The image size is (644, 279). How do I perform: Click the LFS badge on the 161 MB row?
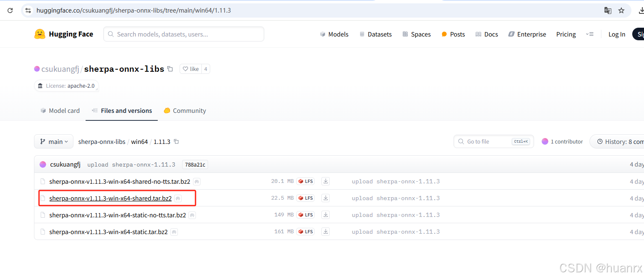coord(305,232)
